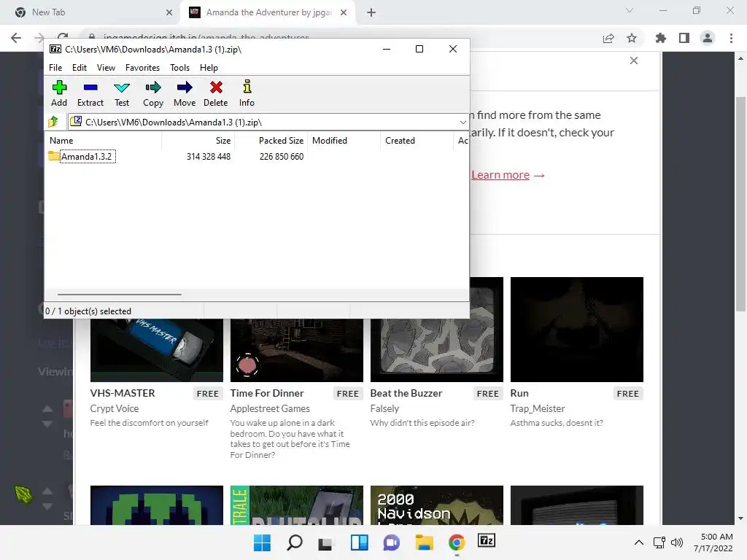Visit Crypt Voice author page
This screenshot has width=747, height=560.
click(115, 408)
